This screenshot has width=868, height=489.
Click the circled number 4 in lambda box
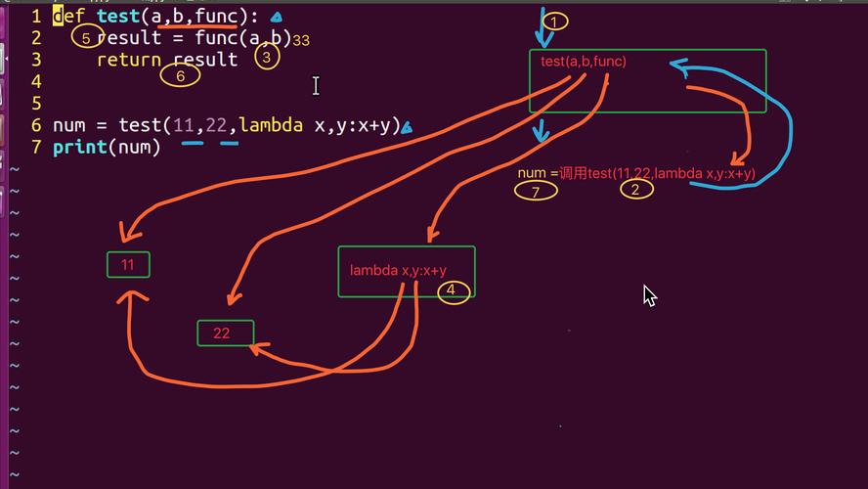pyautogui.click(x=454, y=291)
